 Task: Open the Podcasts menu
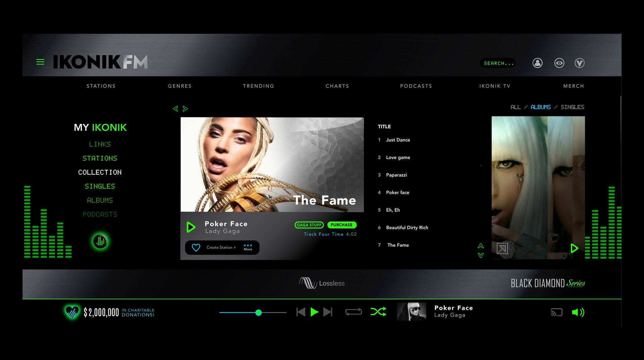pos(416,86)
